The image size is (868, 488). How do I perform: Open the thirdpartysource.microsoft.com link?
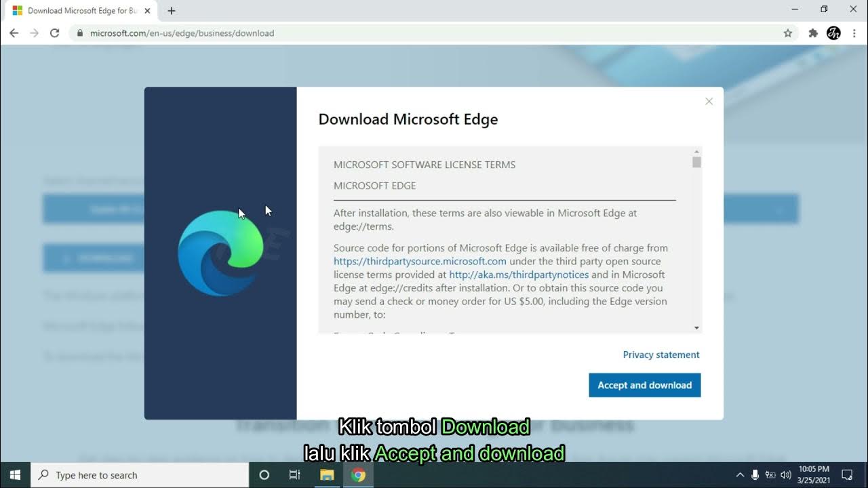[420, 261]
